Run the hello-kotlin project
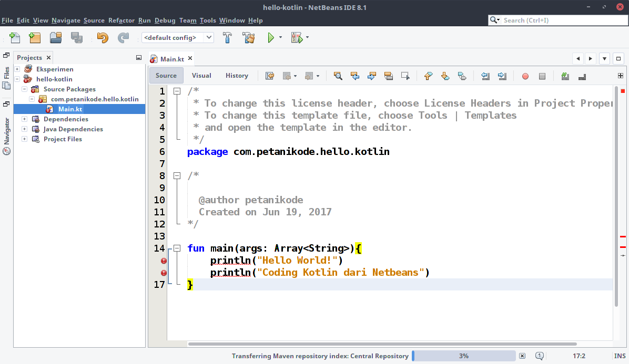 (272, 37)
